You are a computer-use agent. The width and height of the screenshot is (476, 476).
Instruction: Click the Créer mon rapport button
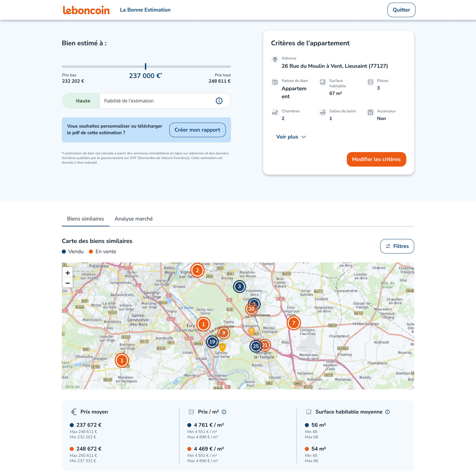197,130
